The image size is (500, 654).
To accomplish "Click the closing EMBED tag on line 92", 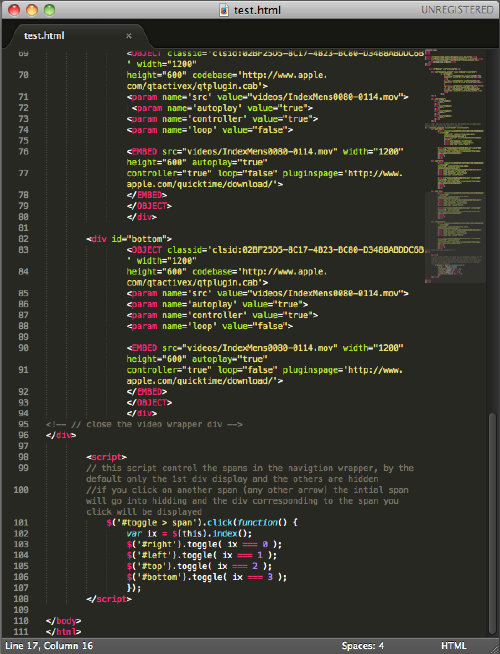I will click(x=147, y=392).
